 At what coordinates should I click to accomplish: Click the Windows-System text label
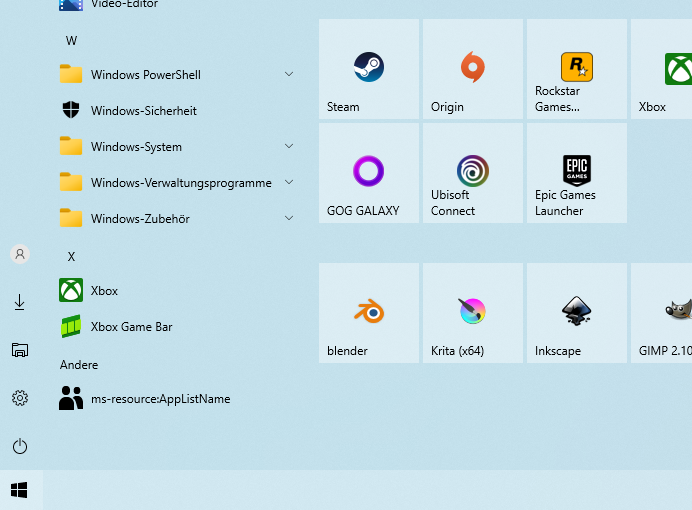click(x=136, y=146)
